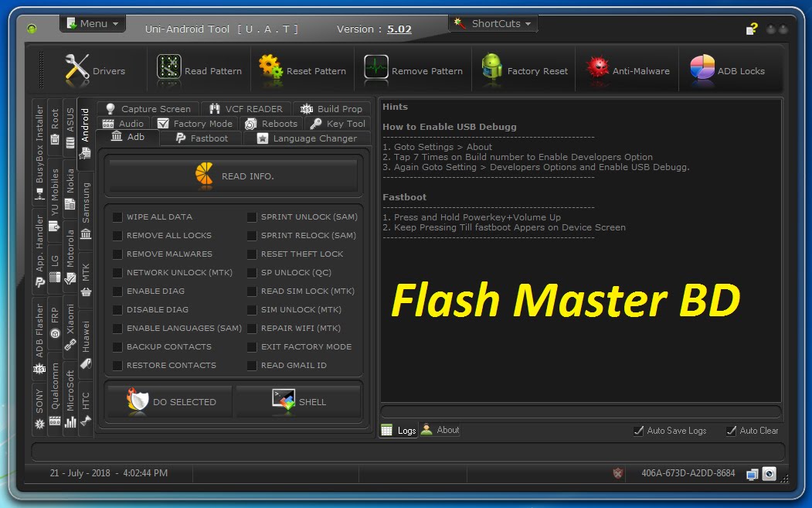Tick READ GMAIL ID checkbox

[x=252, y=366]
